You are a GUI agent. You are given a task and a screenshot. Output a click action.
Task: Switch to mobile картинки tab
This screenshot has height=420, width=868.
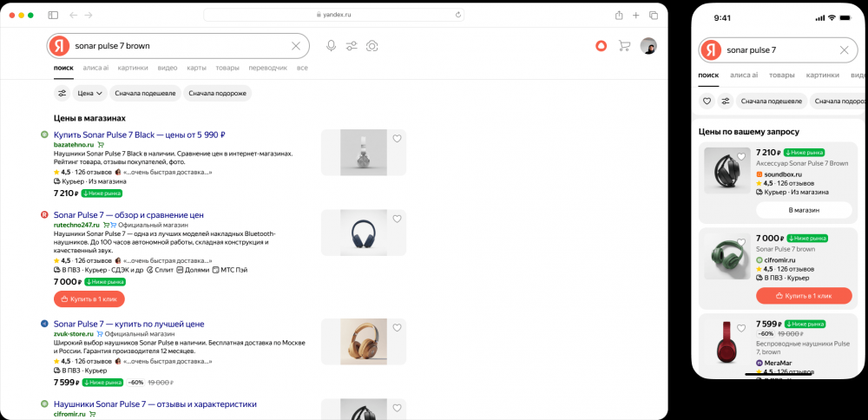pyautogui.click(x=822, y=75)
